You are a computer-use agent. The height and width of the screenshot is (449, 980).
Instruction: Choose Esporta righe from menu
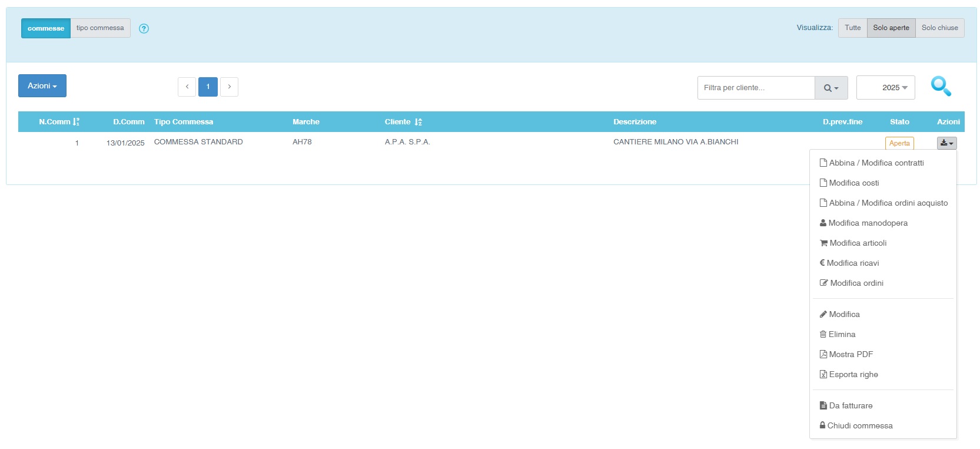tap(853, 374)
